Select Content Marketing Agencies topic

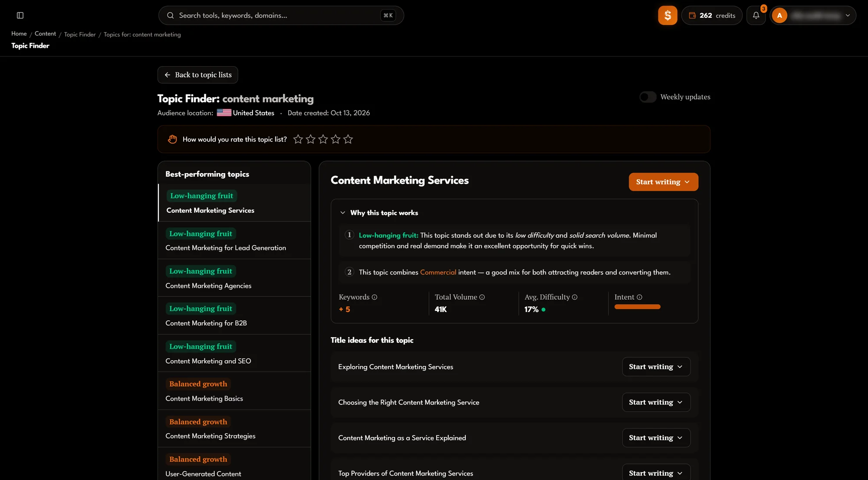click(x=234, y=278)
